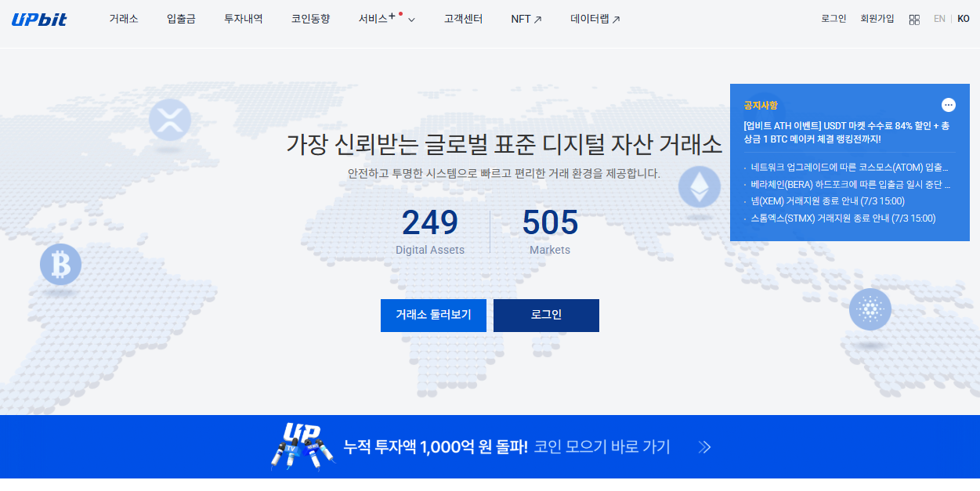980x491 pixels.
Task: Open the NFT external link
Action: [x=526, y=19]
